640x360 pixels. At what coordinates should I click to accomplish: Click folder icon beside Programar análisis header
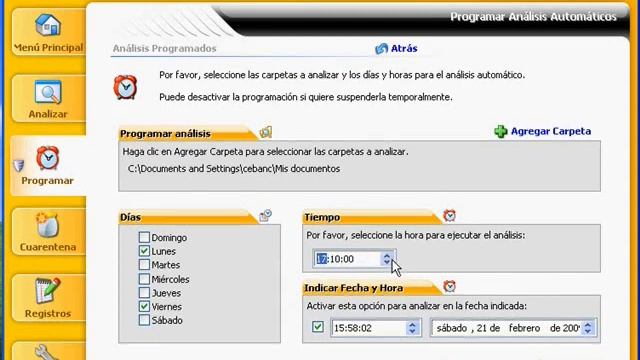pyautogui.click(x=266, y=132)
